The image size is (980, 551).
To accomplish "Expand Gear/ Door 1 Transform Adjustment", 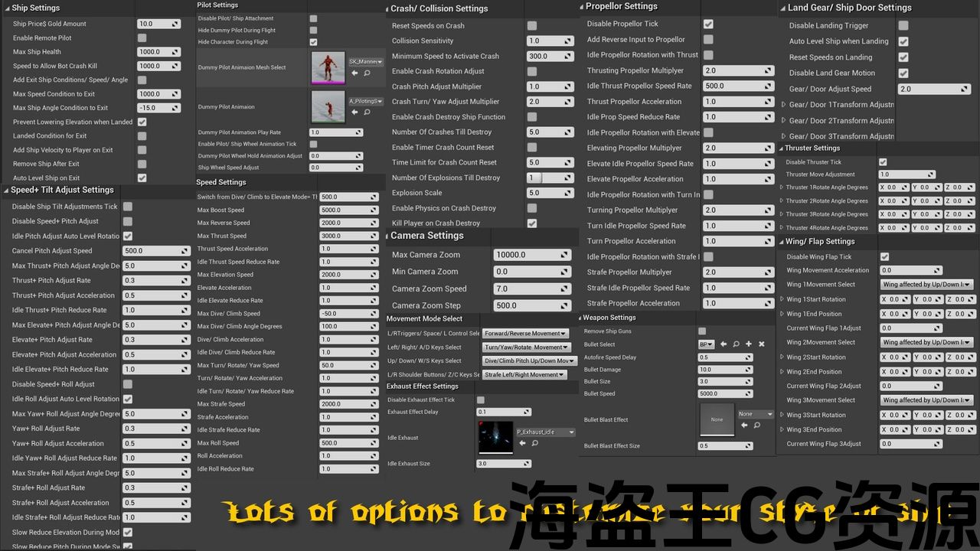I will [783, 105].
